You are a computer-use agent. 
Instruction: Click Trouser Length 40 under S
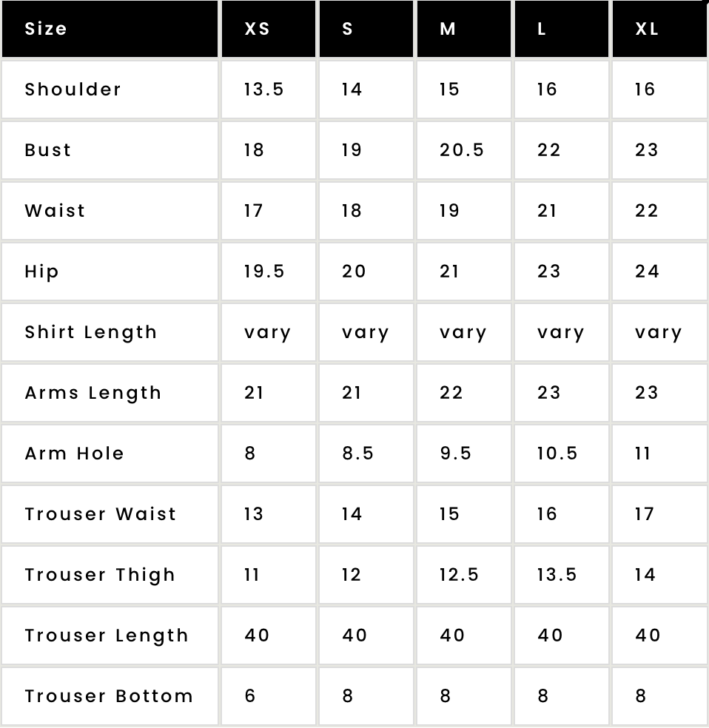coord(354,635)
